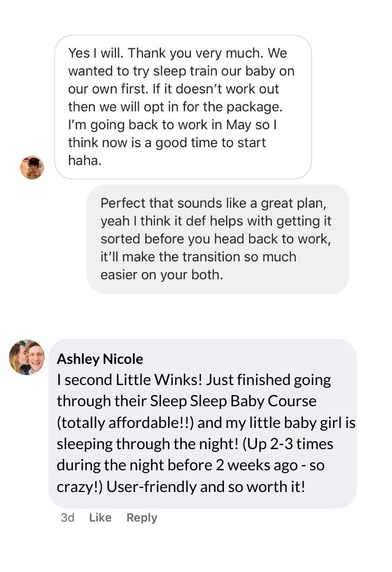Click the "Sleep Sleep Baby Course" text
Image resolution: width=392 pixels, height=572 pixels.
(x=233, y=401)
